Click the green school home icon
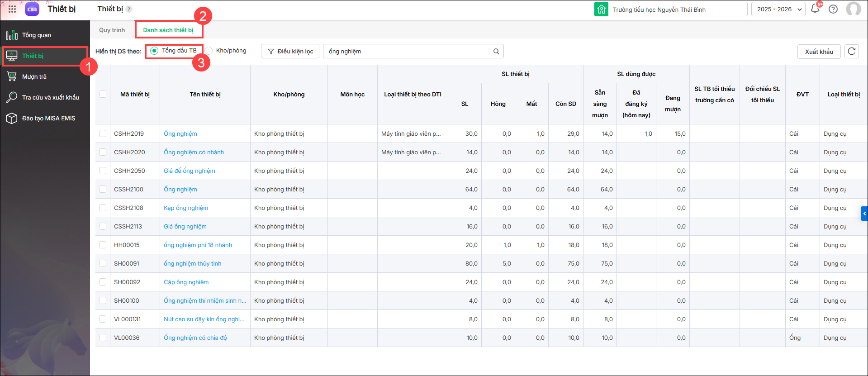The width and height of the screenshot is (868, 376). [x=601, y=9]
